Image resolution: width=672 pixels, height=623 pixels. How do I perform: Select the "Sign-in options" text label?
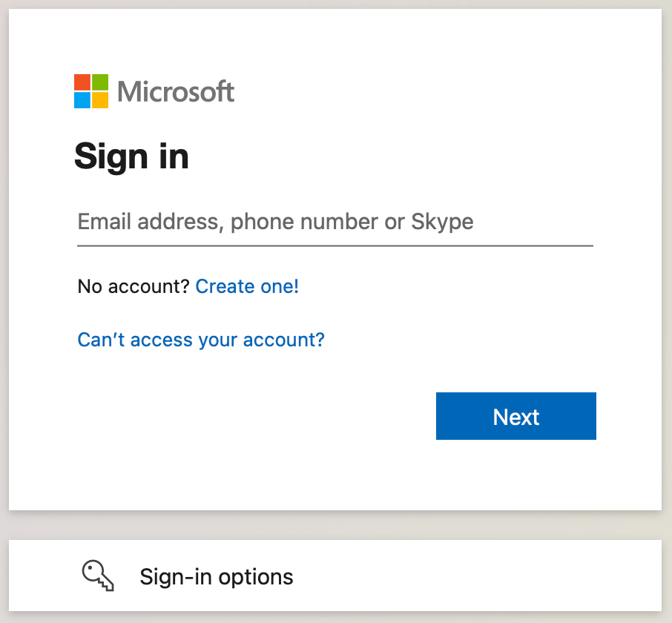[217, 576]
